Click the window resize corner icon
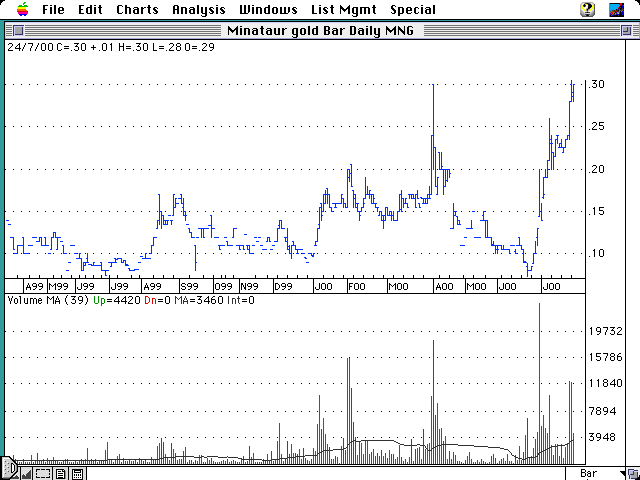This screenshot has width=640, height=480. 634,474
